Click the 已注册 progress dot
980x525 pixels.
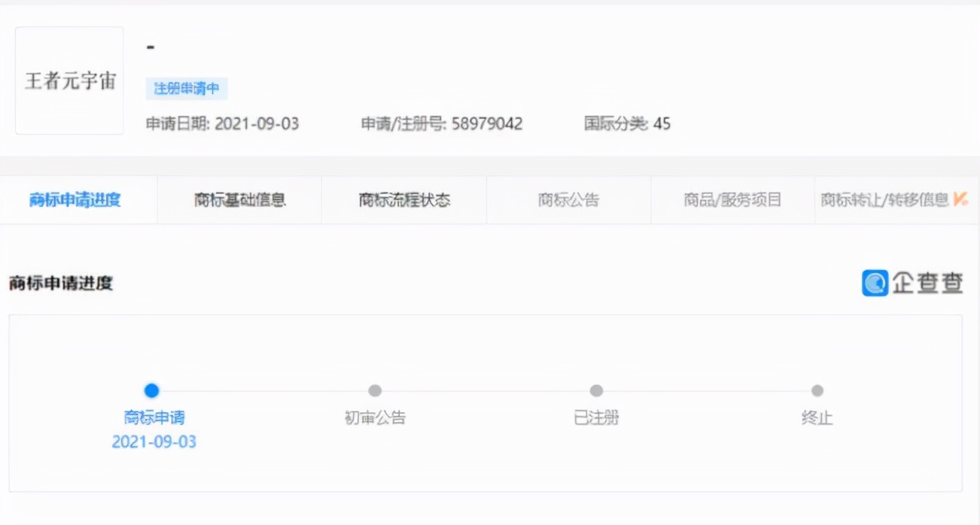[x=596, y=390]
